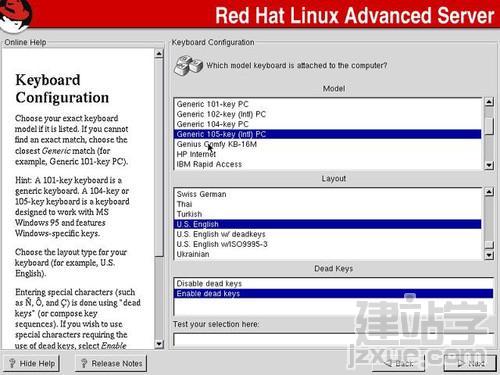
Task: Click the Online Help scroll-down arrow
Action: point(159,344)
